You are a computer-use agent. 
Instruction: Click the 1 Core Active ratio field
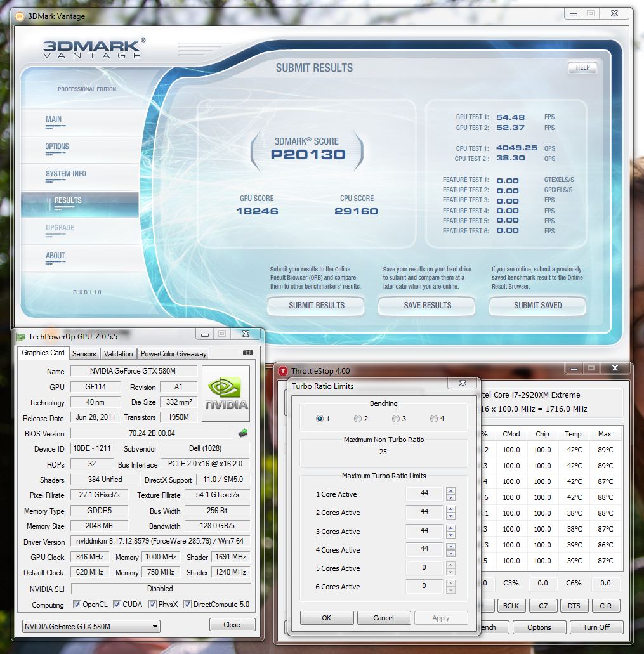424,494
